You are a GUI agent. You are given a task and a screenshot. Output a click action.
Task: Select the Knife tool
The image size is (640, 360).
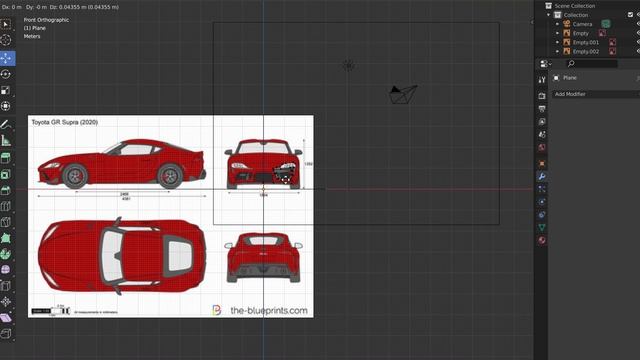point(6,222)
